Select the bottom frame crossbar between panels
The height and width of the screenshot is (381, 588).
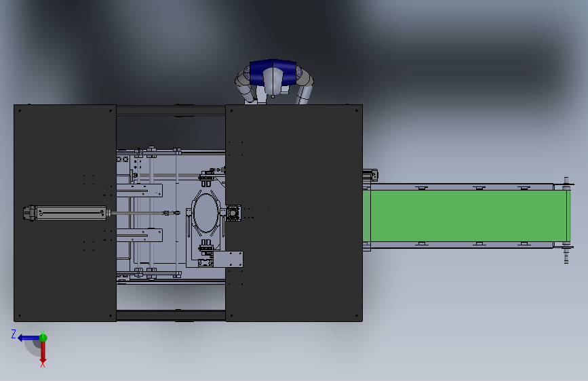pos(171,315)
